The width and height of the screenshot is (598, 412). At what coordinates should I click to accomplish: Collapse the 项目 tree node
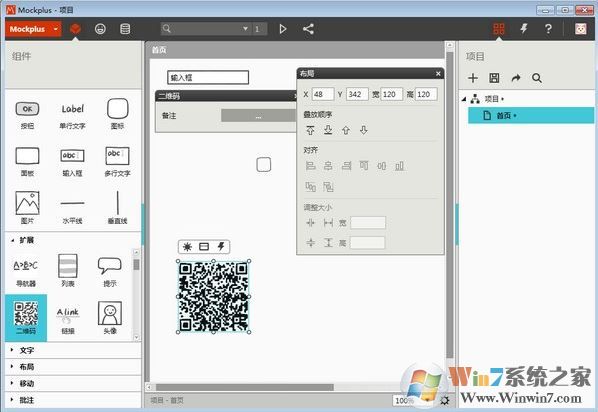click(x=464, y=99)
